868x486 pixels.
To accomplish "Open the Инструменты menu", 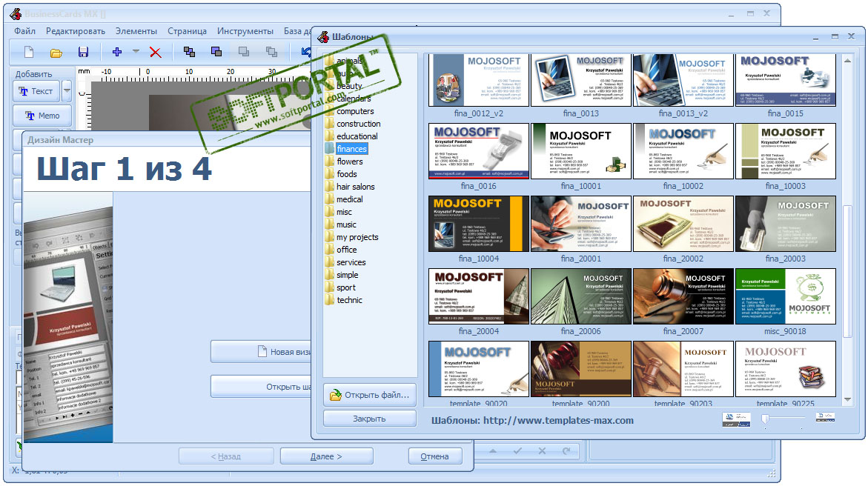I will (245, 31).
